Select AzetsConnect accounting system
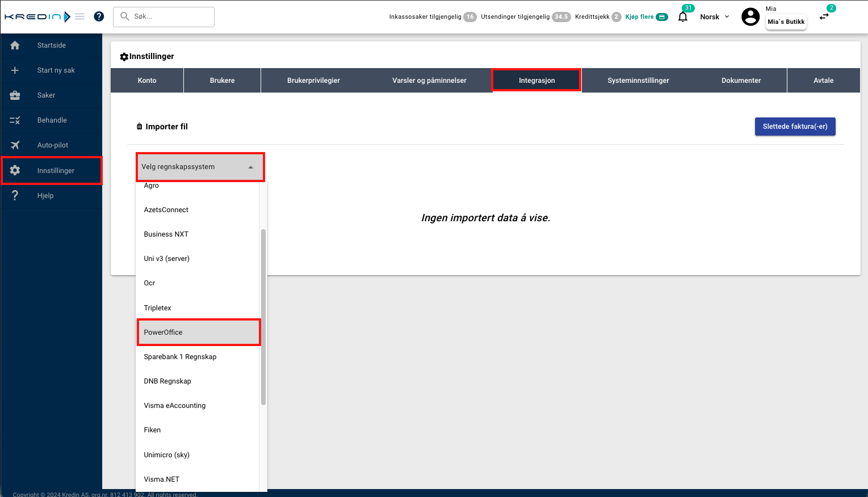This screenshot has height=497, width=868. click(198, 210)
